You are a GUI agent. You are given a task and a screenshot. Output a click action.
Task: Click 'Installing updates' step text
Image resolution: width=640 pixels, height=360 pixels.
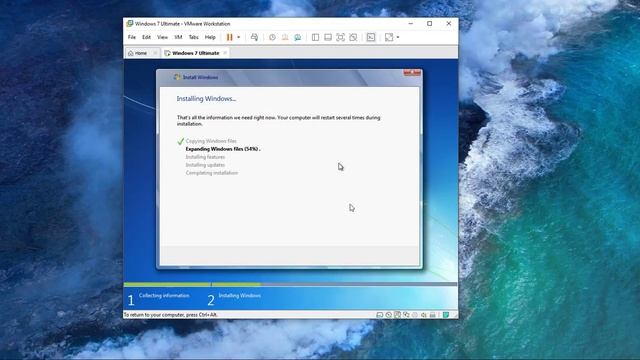click(205, 165)
